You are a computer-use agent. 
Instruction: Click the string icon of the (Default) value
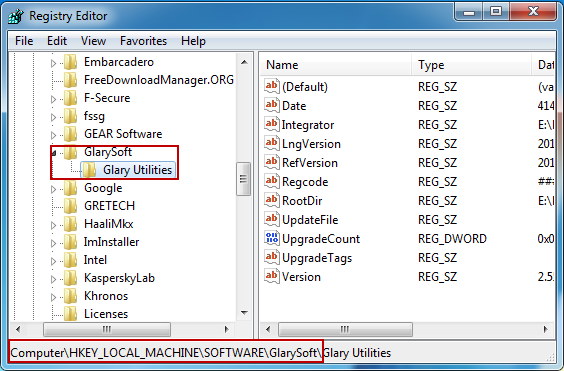272,86
